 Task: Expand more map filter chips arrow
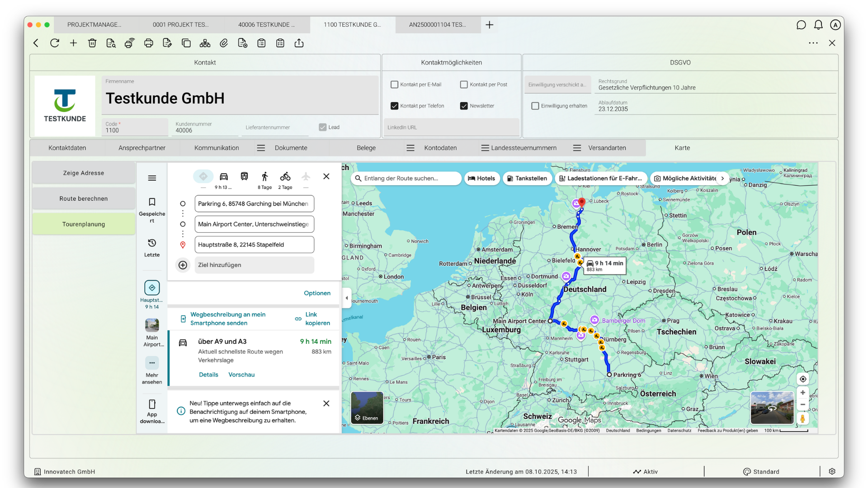coord(722,178)
